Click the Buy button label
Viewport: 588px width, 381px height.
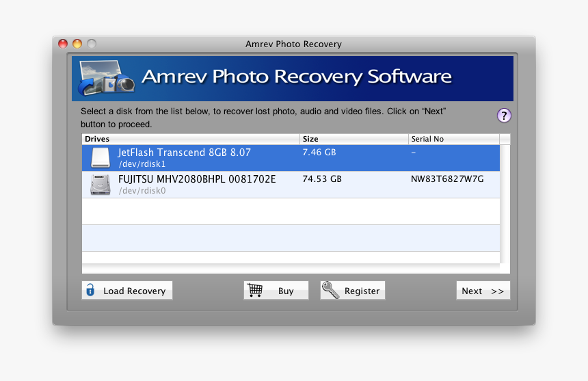pos(286,291)
